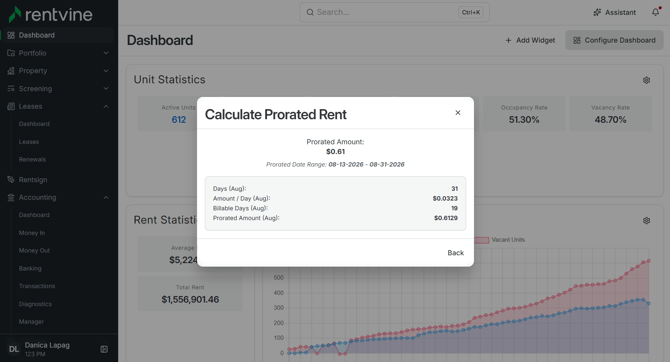The width and height of the screenshot is (670, 362).
Task: Close the Calculate Prorated Rent dialog
Action: tap(458, 113)
